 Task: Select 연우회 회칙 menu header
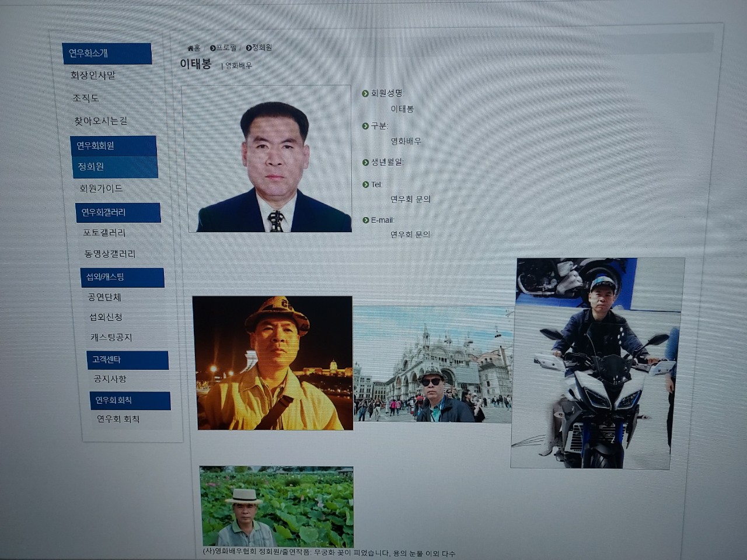point(130,401)
